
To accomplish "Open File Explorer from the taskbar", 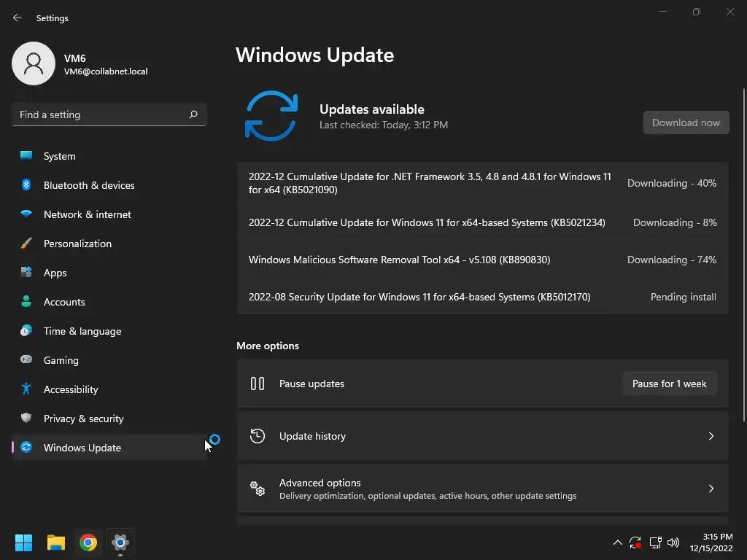I will point(55,542).
